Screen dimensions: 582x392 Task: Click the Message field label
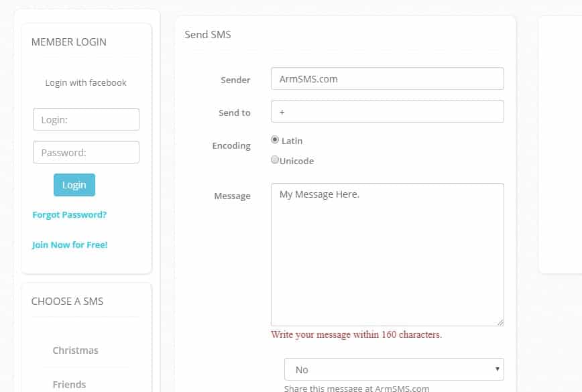232,196
